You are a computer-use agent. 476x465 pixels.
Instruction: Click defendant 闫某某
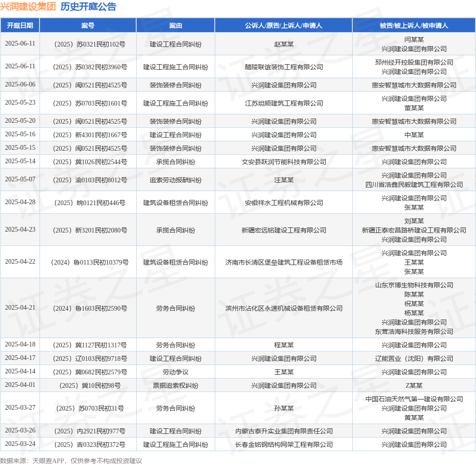pyautogui.click(x=414, y=40)
